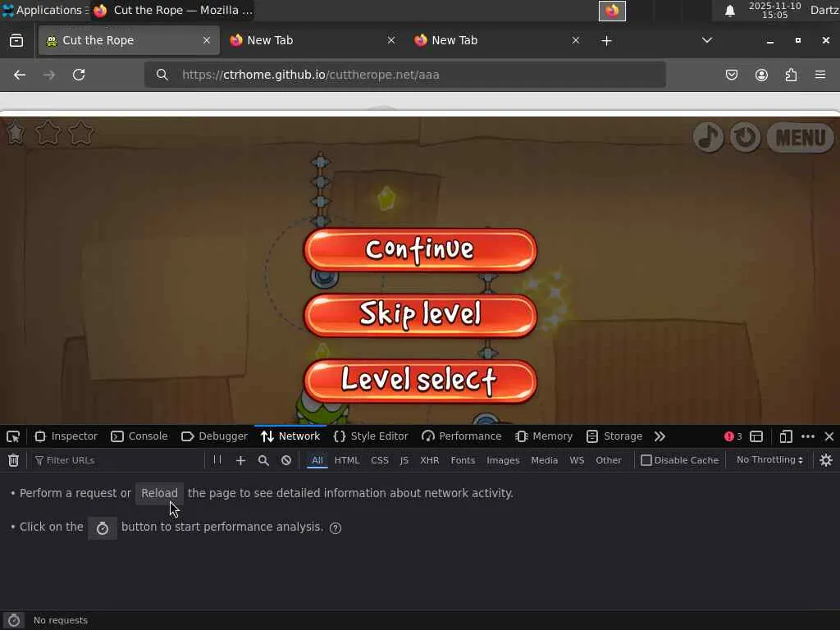The width and height of the screenshot is (840, 630).
Task: Close the DevTools panel
Action: tap(829, 436)
